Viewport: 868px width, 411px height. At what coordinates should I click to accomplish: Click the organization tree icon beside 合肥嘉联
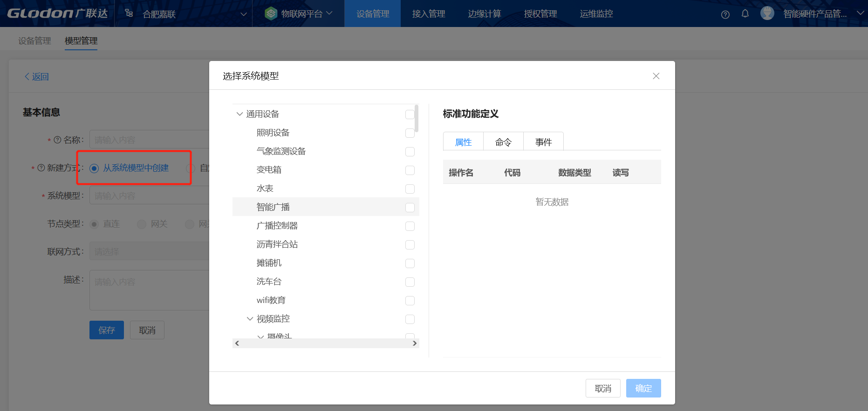coord(129,13)
